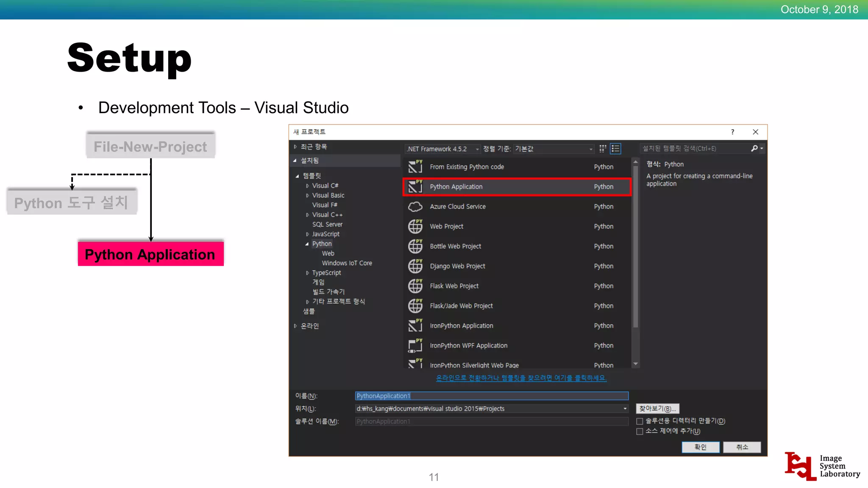This screenshot has height=488, width=868.
Task: Click the 이름 PythonApplication1 name field
Action: 492,396
